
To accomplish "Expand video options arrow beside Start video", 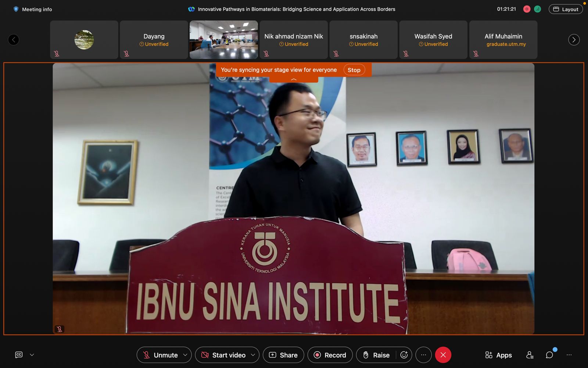I will (253, 355).
